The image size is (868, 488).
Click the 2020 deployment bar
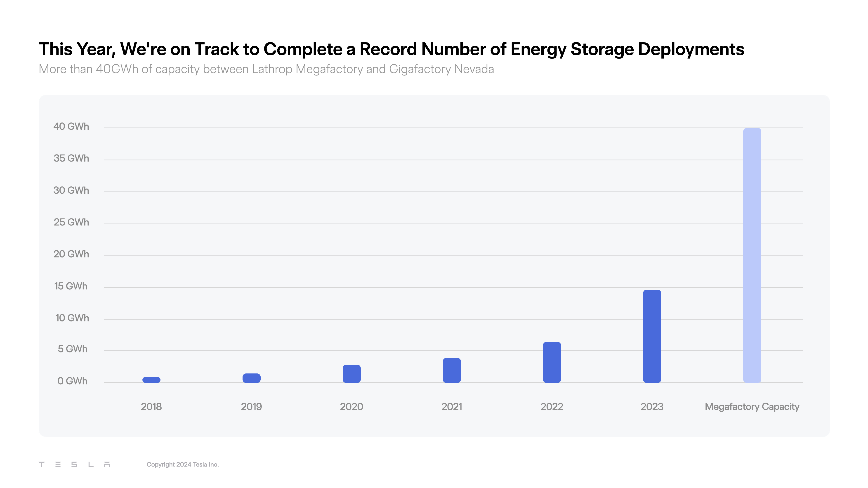(x=351, y=373)
